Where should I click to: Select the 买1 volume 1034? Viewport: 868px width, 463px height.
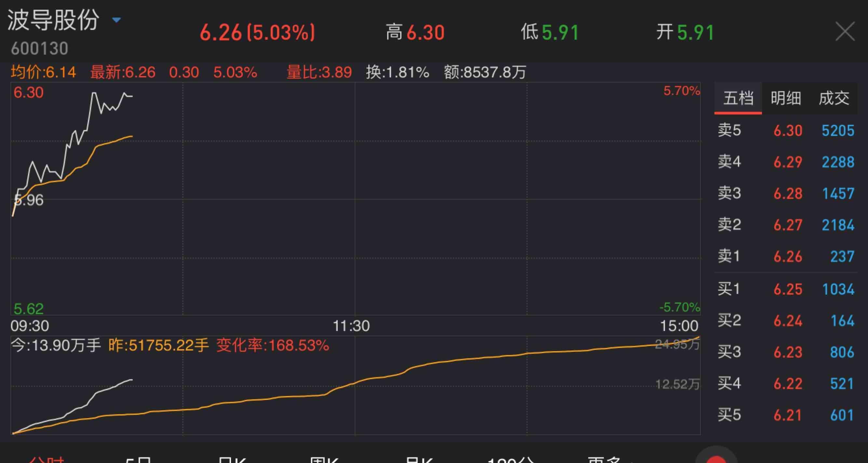click(838, 289)
